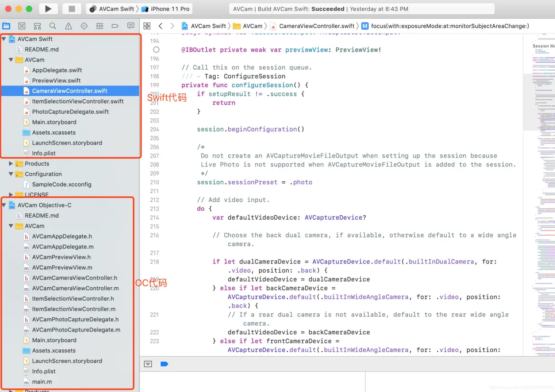The image size is (555, 392).
Task: Open the focus method jump bar menu
Action: [x=445, y=26]
